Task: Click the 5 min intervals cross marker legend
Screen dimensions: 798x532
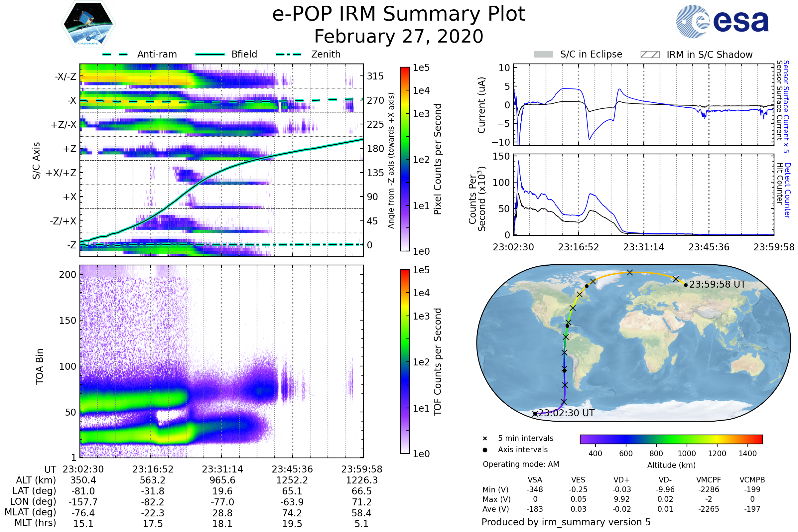Action: (x=485, y=438)
